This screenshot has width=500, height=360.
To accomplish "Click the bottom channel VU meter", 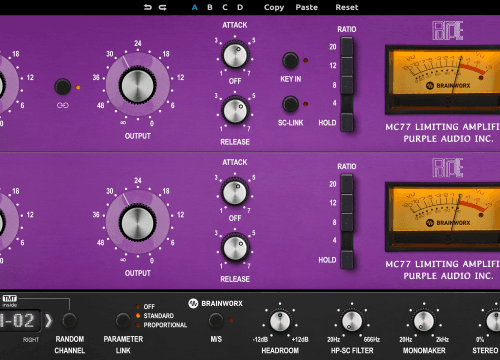I will point(443,217).
